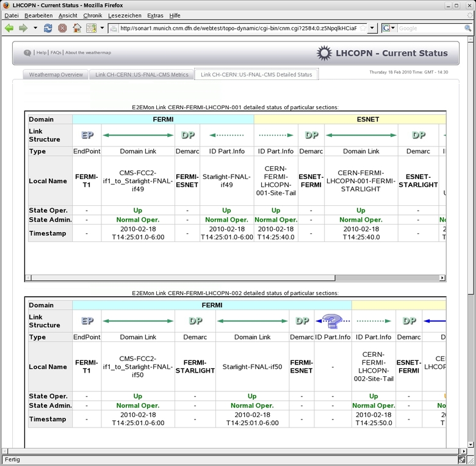
Task: Click FERMI domain header in link 002
Action: 212,305
